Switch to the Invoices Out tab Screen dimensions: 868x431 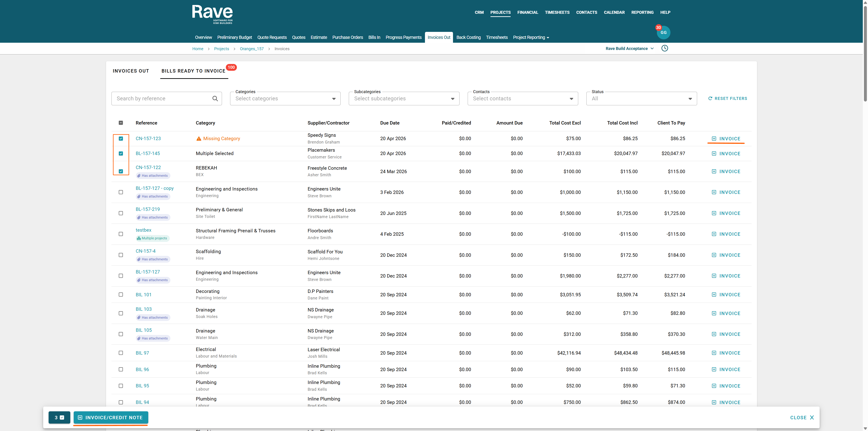(x=131, y=71)
